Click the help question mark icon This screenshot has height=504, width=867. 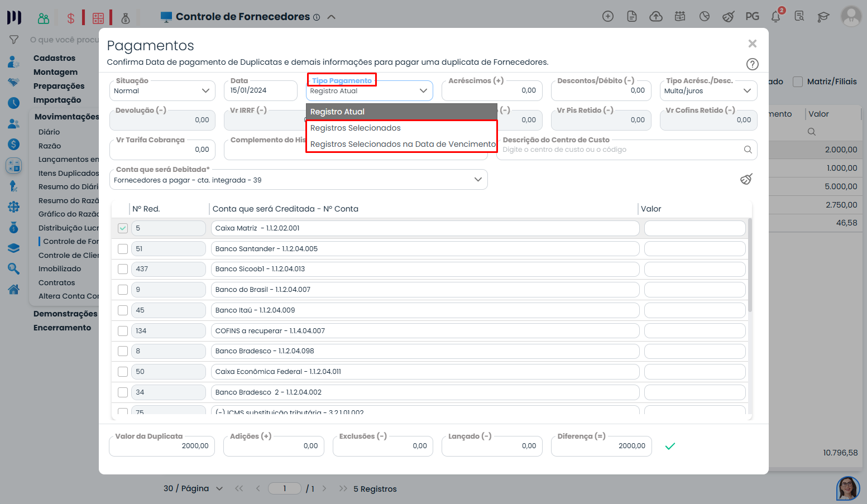coord(752,64)
